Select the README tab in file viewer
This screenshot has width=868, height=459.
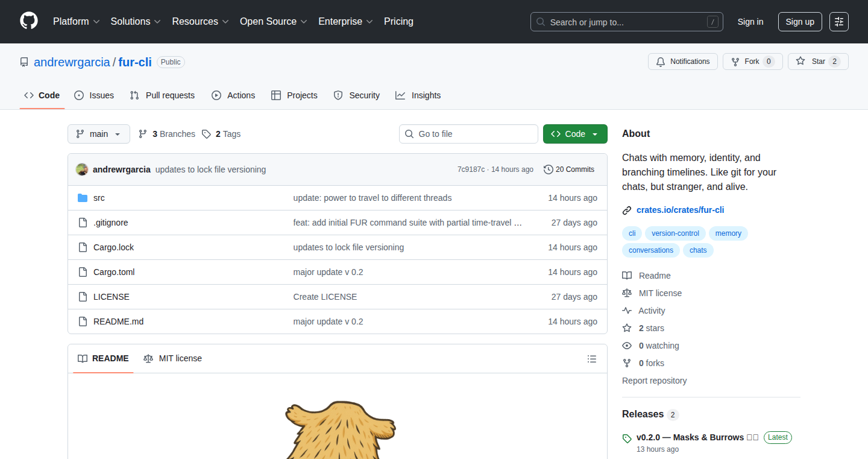(103, 359)
